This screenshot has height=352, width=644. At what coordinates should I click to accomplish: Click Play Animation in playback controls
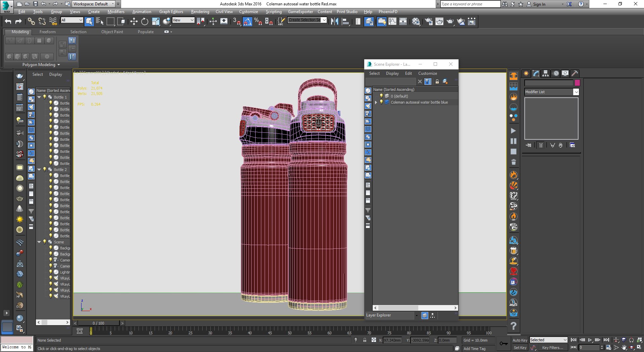pos(590,340)
